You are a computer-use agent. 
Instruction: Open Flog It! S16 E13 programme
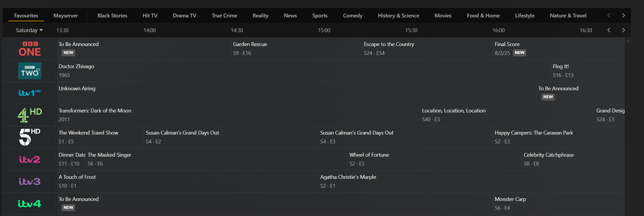[588, 71]
